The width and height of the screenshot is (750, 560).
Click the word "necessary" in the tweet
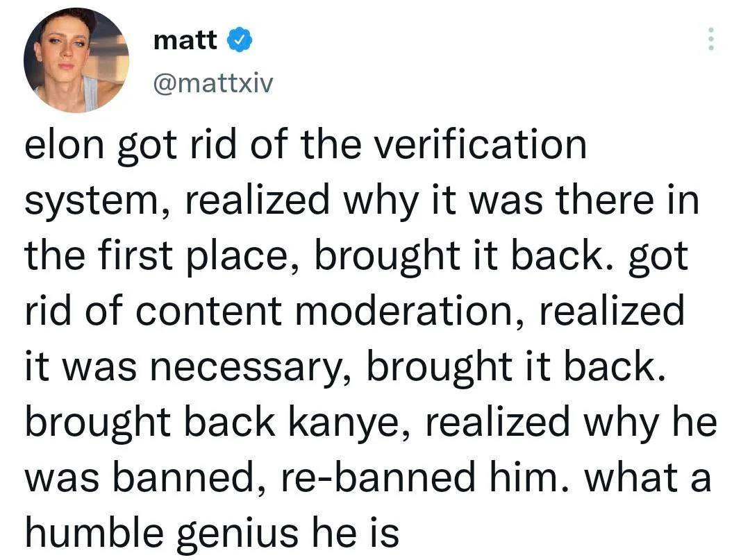(245, 368)
